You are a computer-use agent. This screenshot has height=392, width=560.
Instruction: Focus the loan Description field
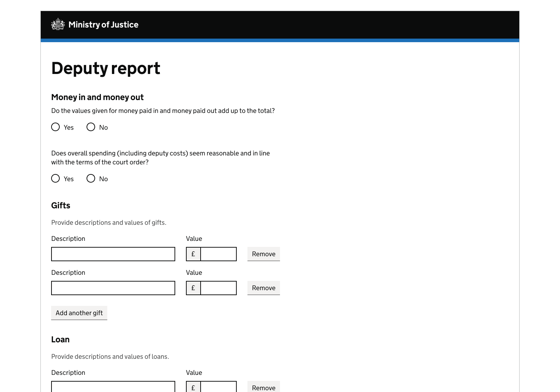pos(113,387)
